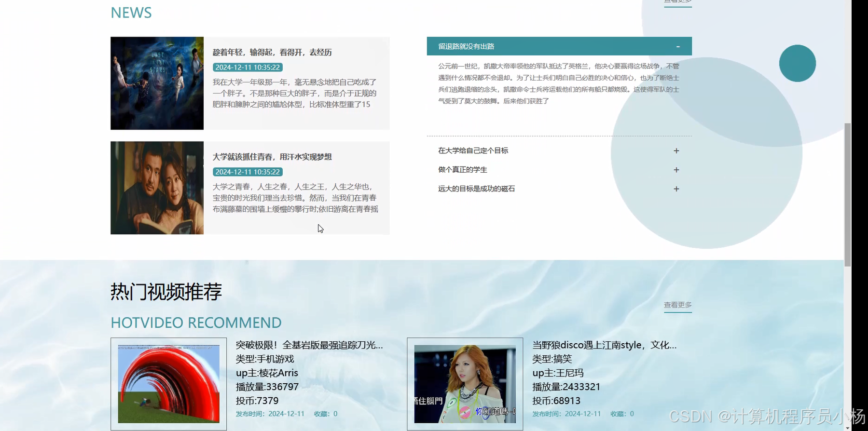Open video title 突破极限！全基岩版最强追踪刀光...
868x431 pixels.
[309, 345]
